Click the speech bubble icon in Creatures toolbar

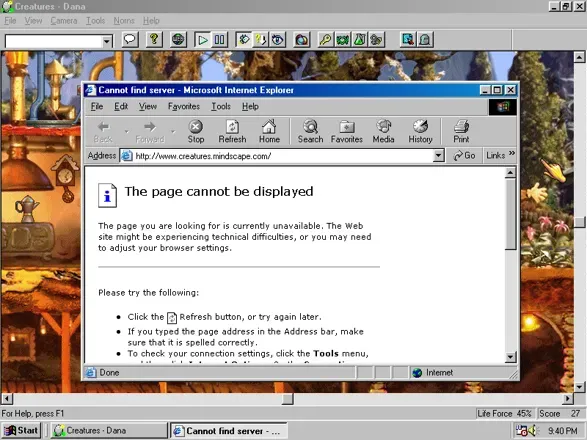pyautogui.click(x=130, y=39)
